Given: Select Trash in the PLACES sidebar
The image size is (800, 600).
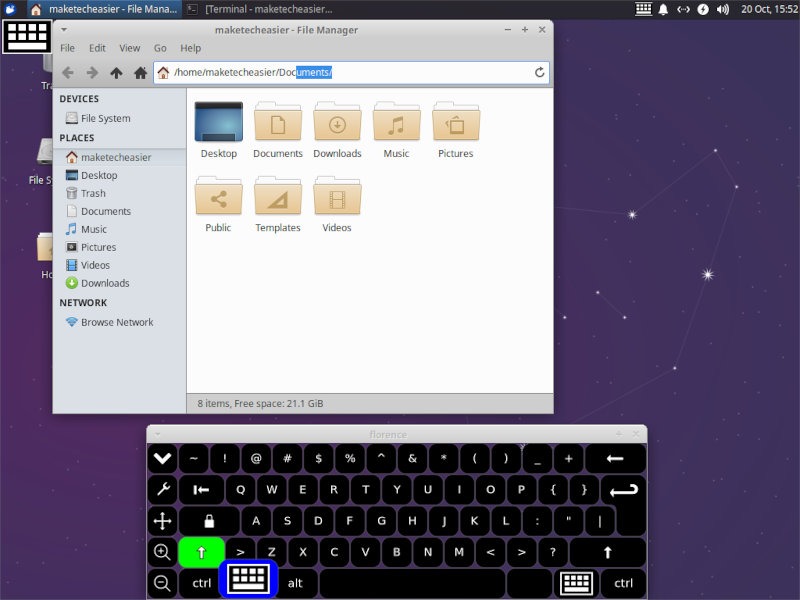Looking at the screenshot, I should click(x=94, y=193).
